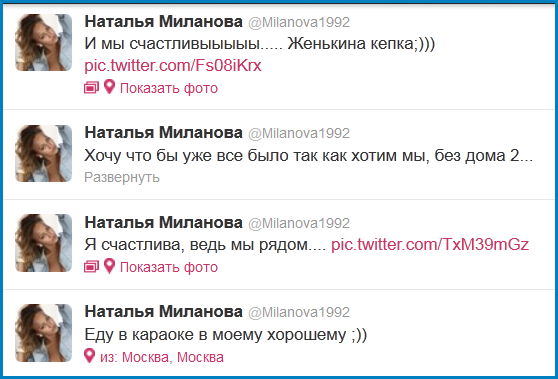The image size is (558, 379).
Task: Show photo in the 'Я счастлива' tweet
Action: (x=169, y=267)
